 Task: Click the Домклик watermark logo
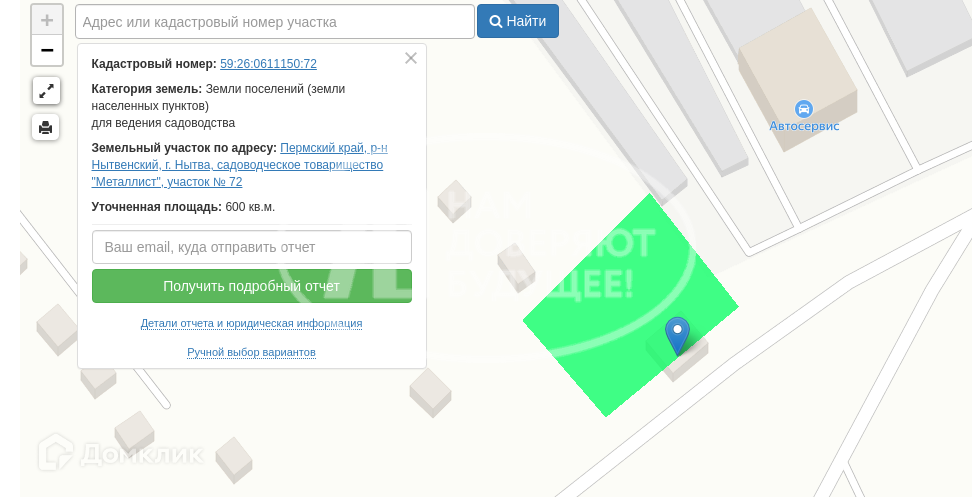(x=121, y=453)
